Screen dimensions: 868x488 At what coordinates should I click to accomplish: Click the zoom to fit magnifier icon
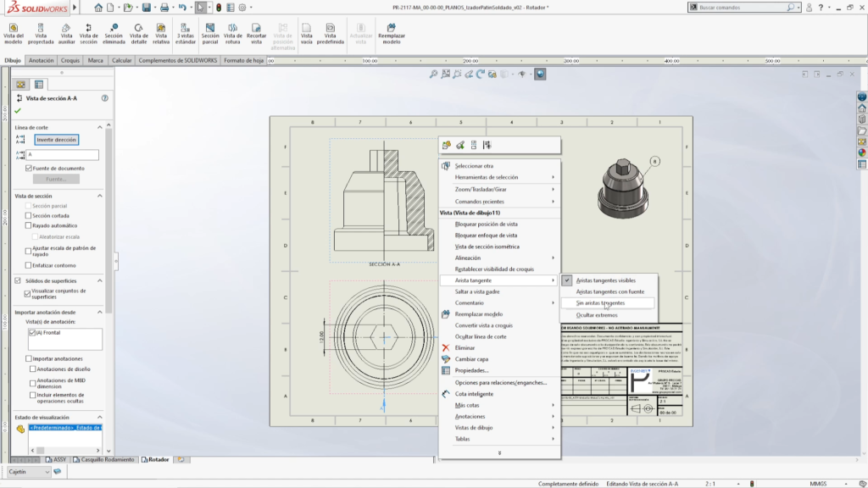(433, 75)
